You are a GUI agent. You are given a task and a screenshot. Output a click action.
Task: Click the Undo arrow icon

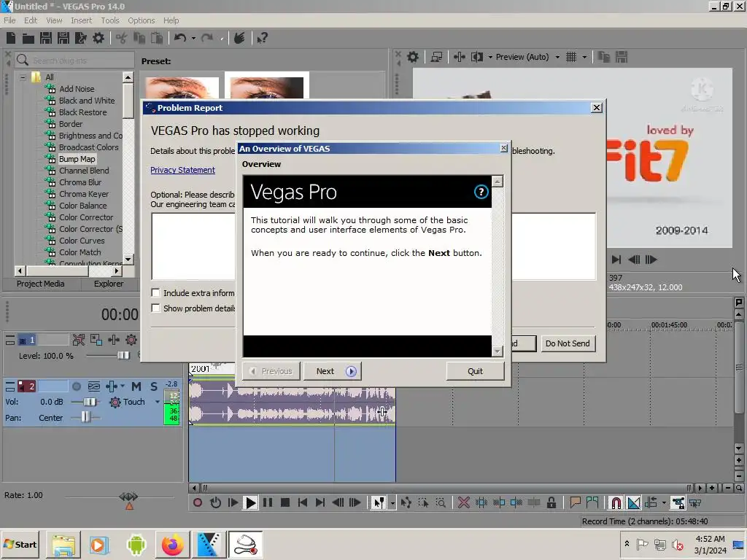tap(179, 38)
